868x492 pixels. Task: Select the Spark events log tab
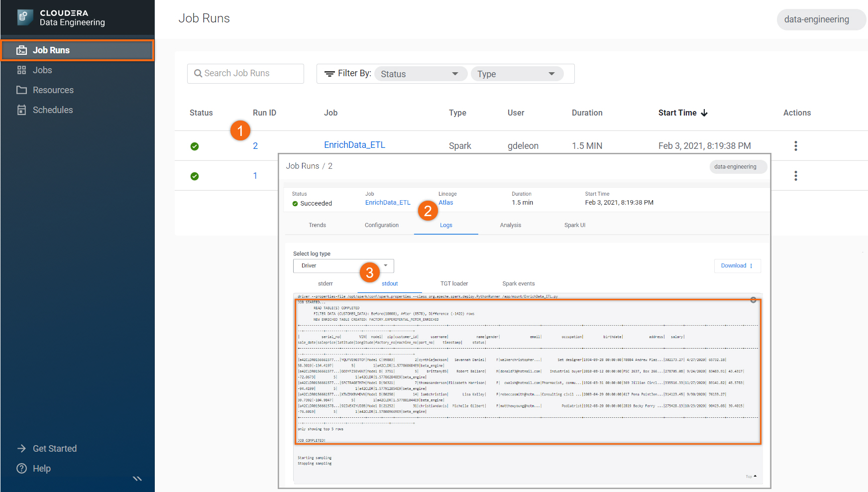[519, 284]
